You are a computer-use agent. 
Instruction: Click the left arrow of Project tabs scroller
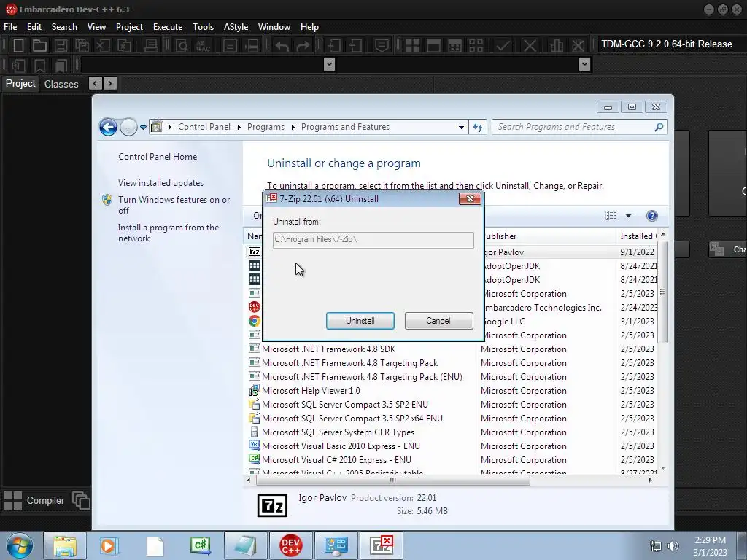(x=96, y=84)
